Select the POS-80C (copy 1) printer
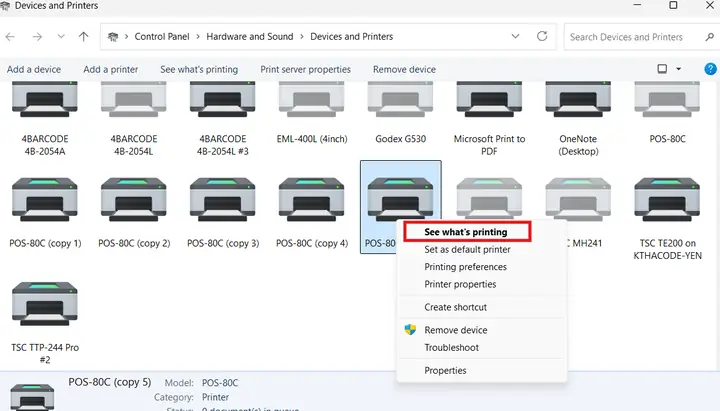 pyautogui.click(x=45, y=200)
